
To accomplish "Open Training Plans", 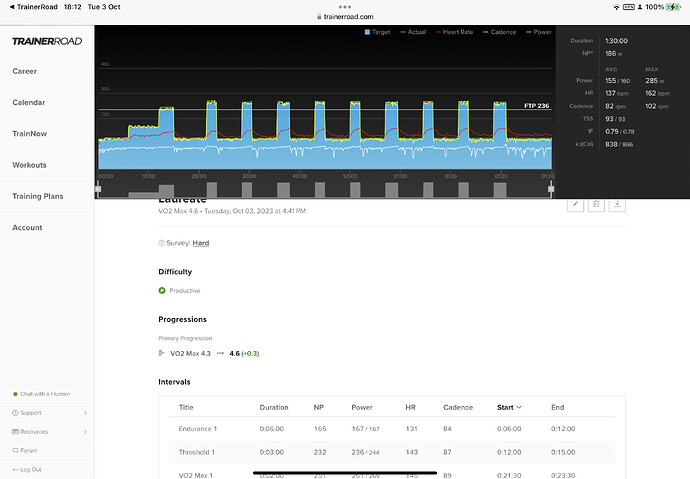I will [38, 196].
